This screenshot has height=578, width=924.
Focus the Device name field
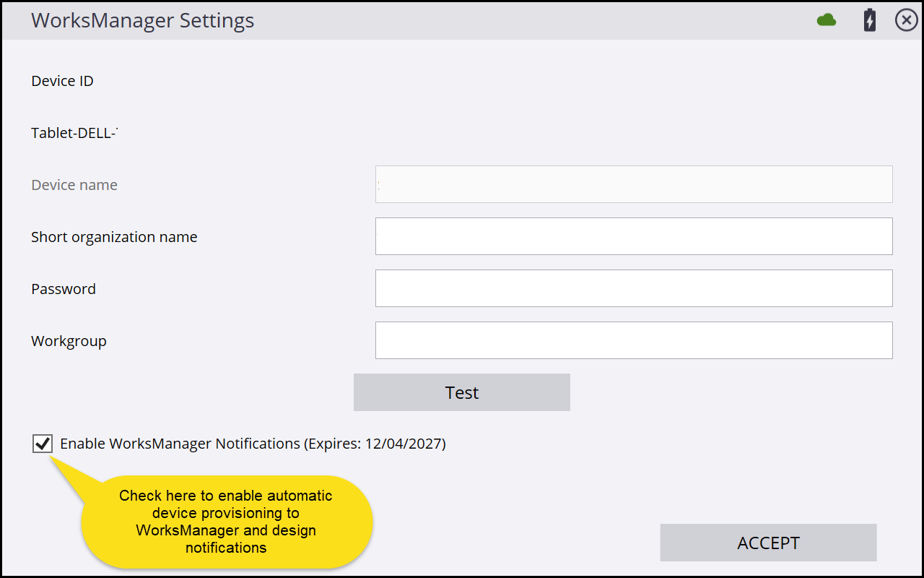tap(634, 184)
